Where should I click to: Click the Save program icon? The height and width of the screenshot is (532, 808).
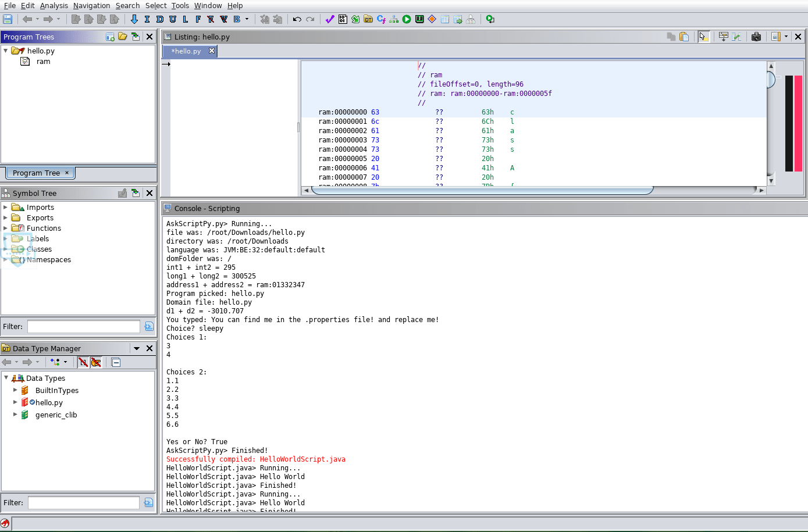(x=8, y=19)
